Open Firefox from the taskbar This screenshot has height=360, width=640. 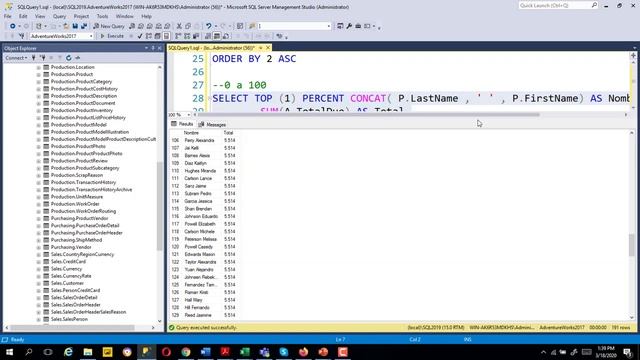tap(303, 352)
